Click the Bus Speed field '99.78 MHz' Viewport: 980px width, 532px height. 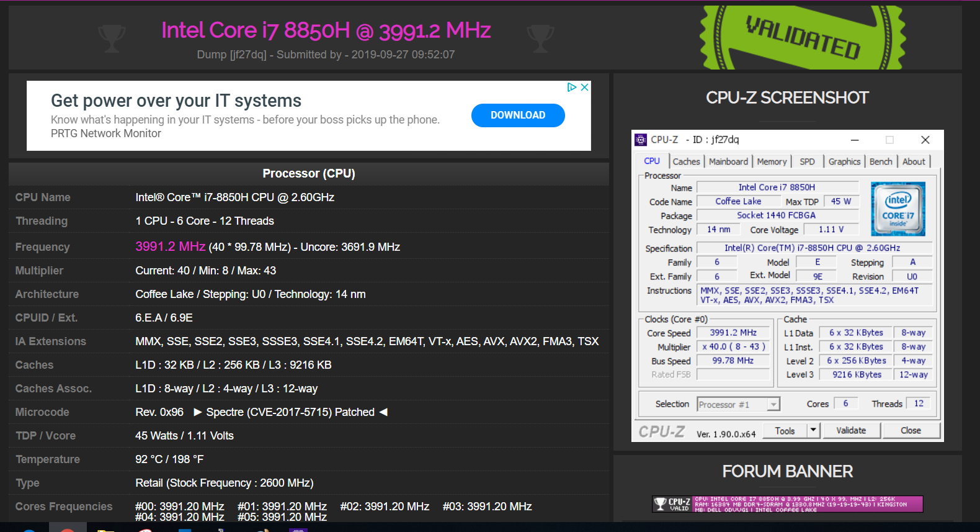[733, 361]
